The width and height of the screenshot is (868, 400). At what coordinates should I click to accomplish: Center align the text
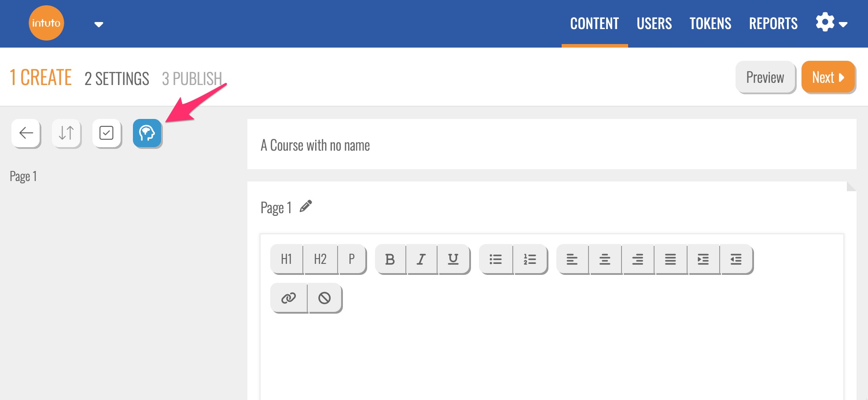coord(605,259)
